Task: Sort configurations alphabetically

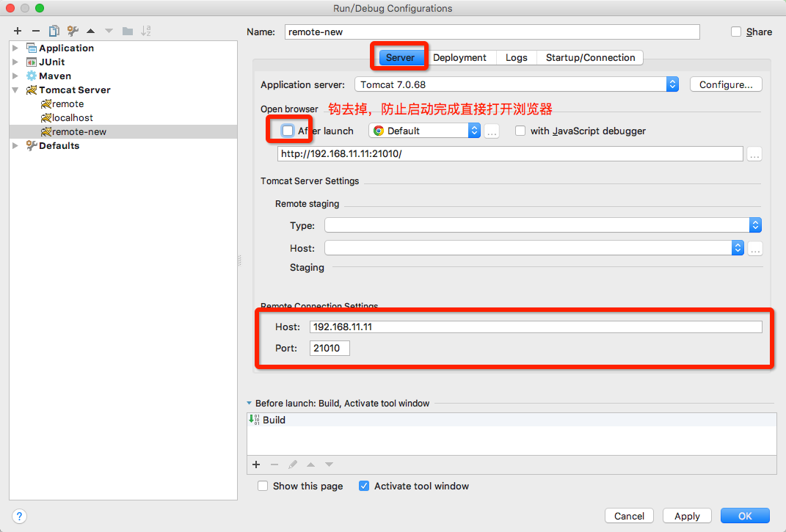Action: [146, 31]
